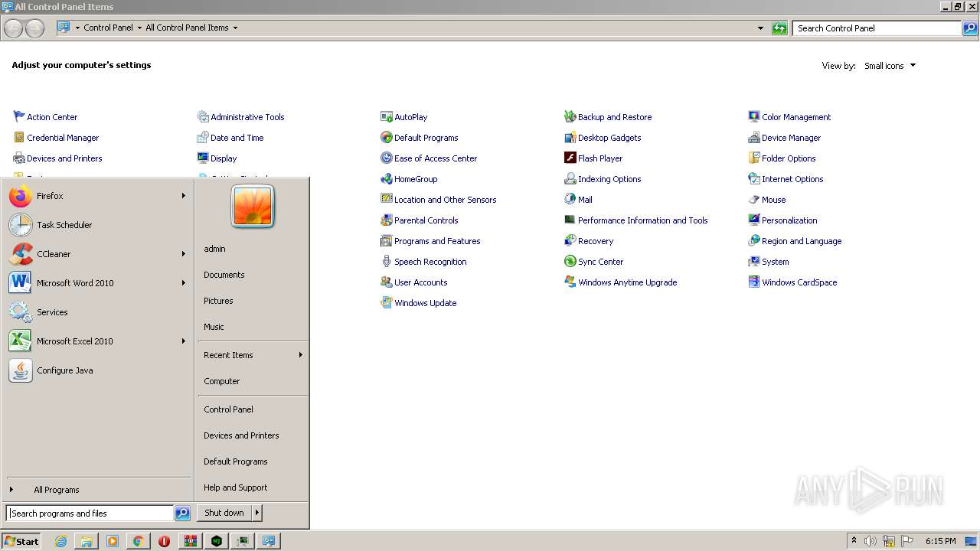Expand Firefox jump list arrow
This screenshot has height=551, width=980.
pyautogui.click(x=183, y=196)
